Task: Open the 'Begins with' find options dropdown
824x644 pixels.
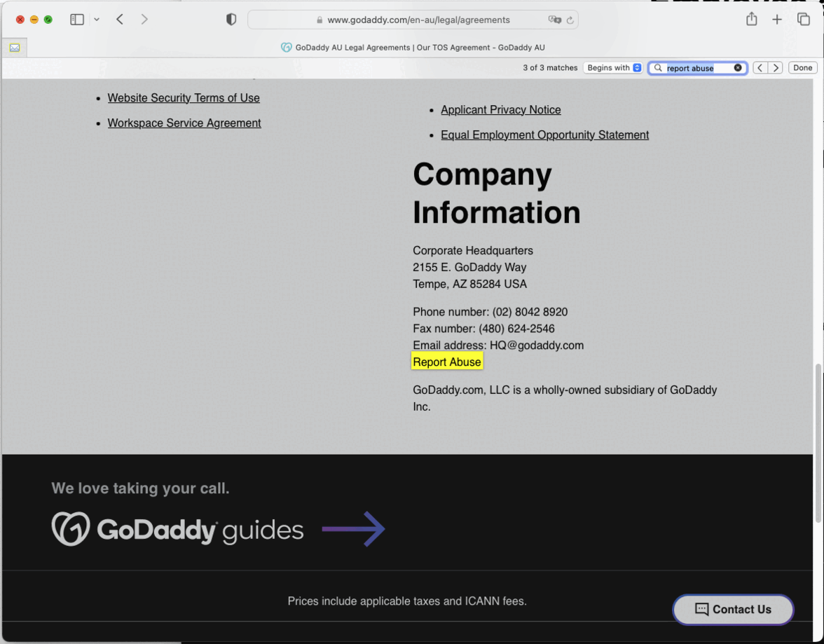Action: (613, 68)
